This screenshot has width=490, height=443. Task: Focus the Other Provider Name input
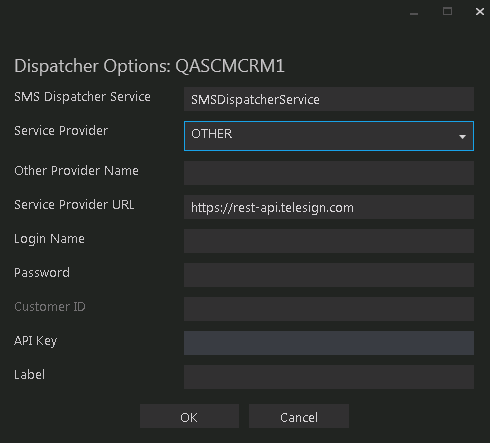pyautogui.click(x=329, y=173)
